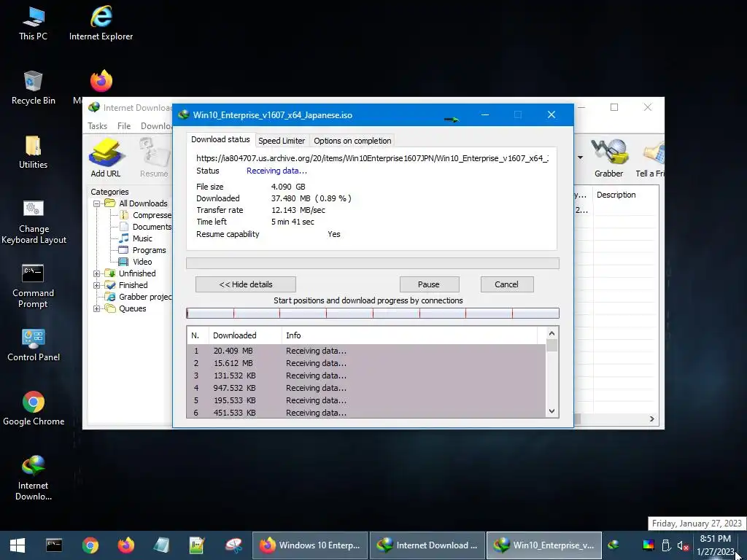
Task: Launch Google Chrome desktop shortcut
Action: (x=34, y=408)
